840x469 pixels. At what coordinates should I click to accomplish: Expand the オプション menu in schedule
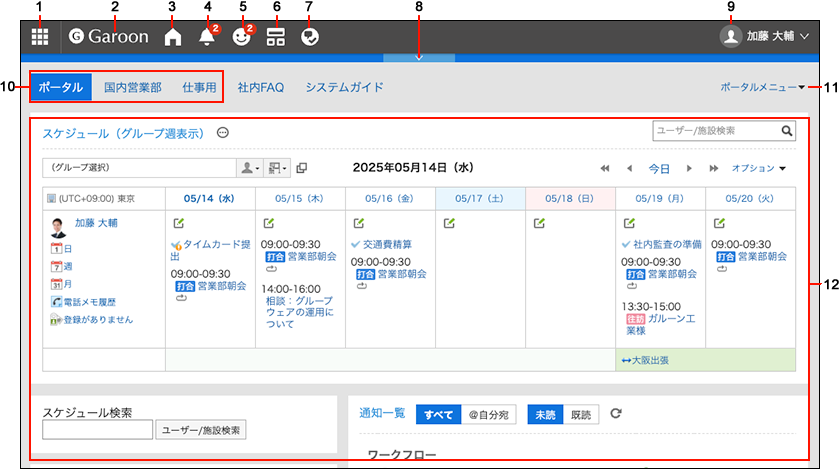(759, 168)
